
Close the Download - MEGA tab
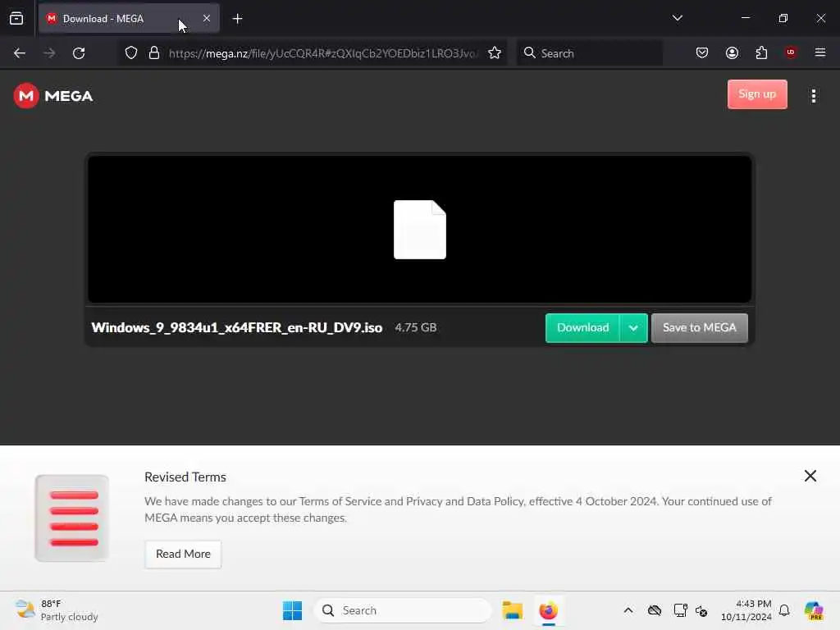(207, 18)
